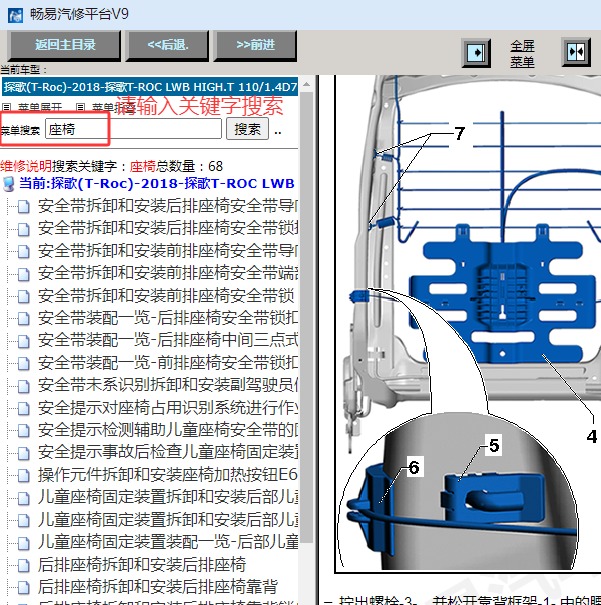Click document icon beside 操作元件拆卸和安装座椅加热按钮
The width and height of the screenshot is (601, 605).
click(x=23, y=472)
